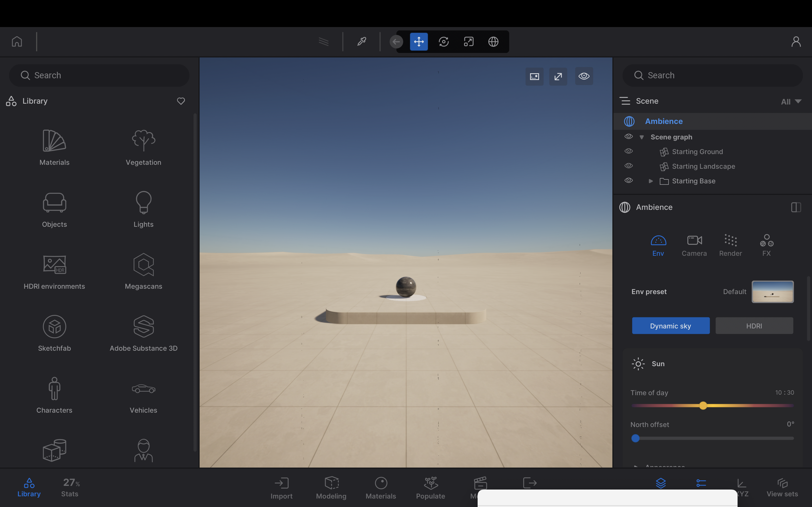Toggle visibility of Starting Landscape
Viewport: 812px width, 507px height.
628,166
